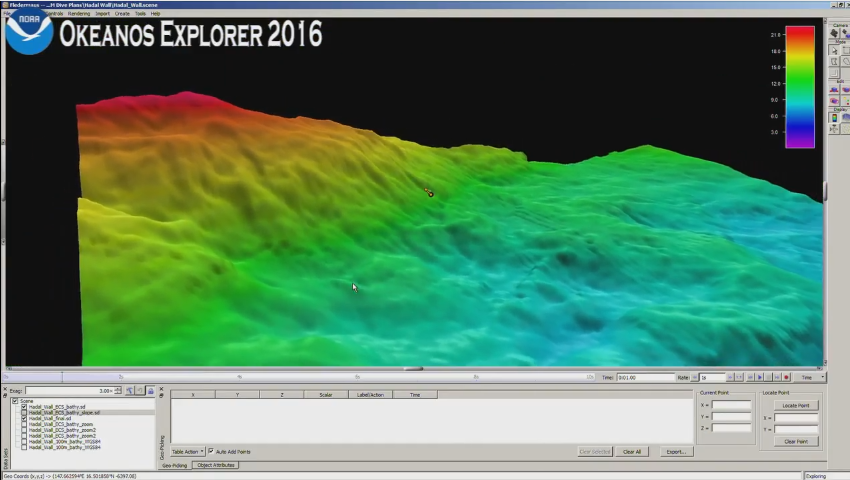The width and height of the screenshot is (850, 480).
Task: Close the Geo-Picking panel
Action: 162,389
